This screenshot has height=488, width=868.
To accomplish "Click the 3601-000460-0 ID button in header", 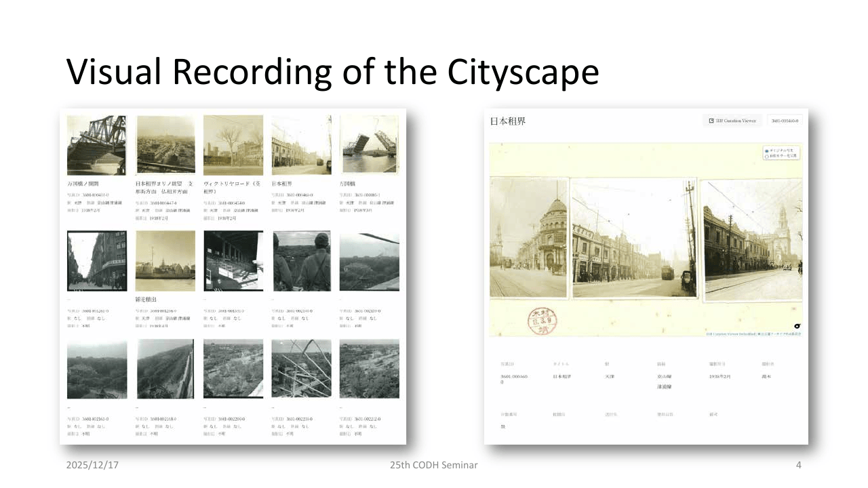I will coord(785,121).
